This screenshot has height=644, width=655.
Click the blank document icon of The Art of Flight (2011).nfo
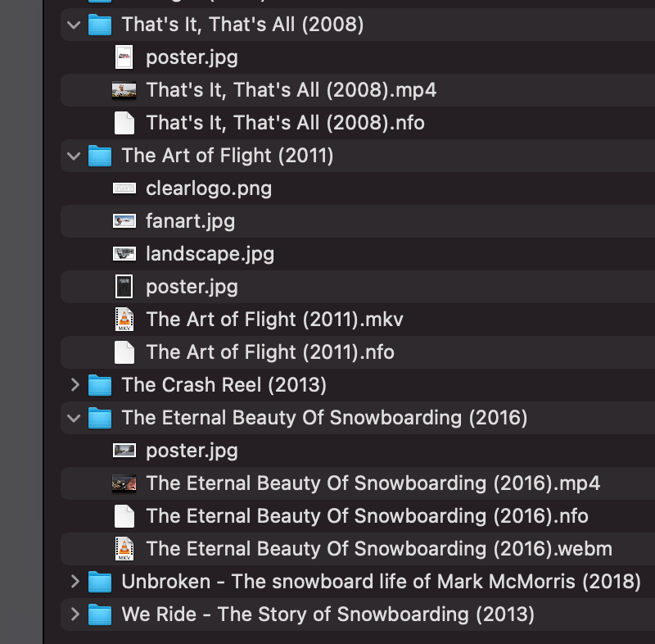124,352
